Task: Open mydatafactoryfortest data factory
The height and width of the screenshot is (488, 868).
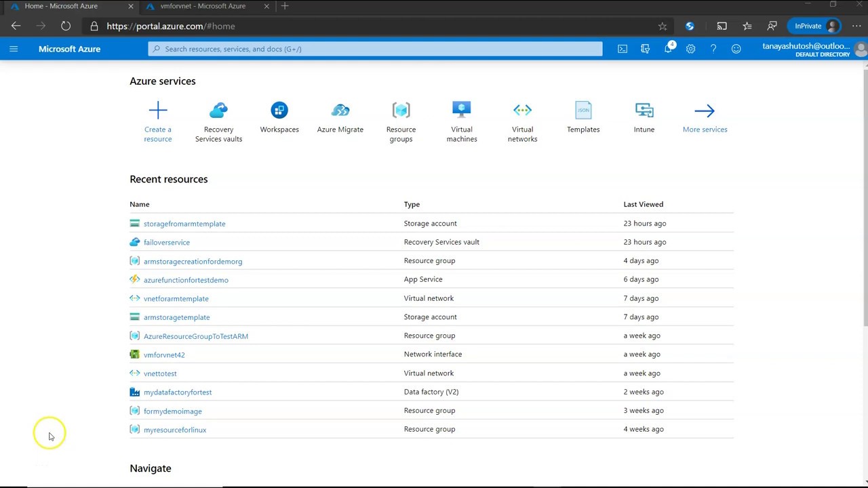Action: coord(178,392)
